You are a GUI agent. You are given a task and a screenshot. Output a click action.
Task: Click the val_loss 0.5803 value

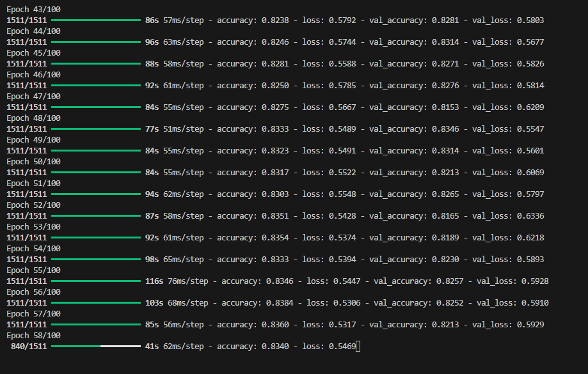[x=530, y=20]
